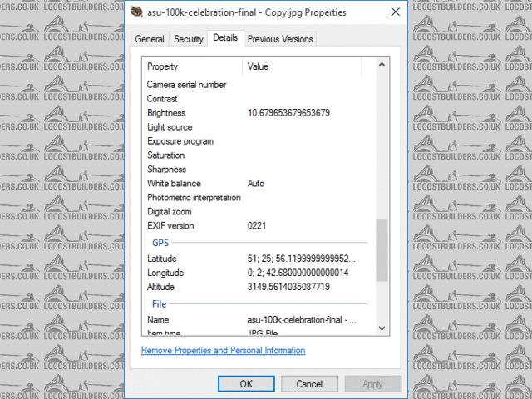Click the File section heading
Viewport: 532px width, 399px height.
tap(159, 304)
